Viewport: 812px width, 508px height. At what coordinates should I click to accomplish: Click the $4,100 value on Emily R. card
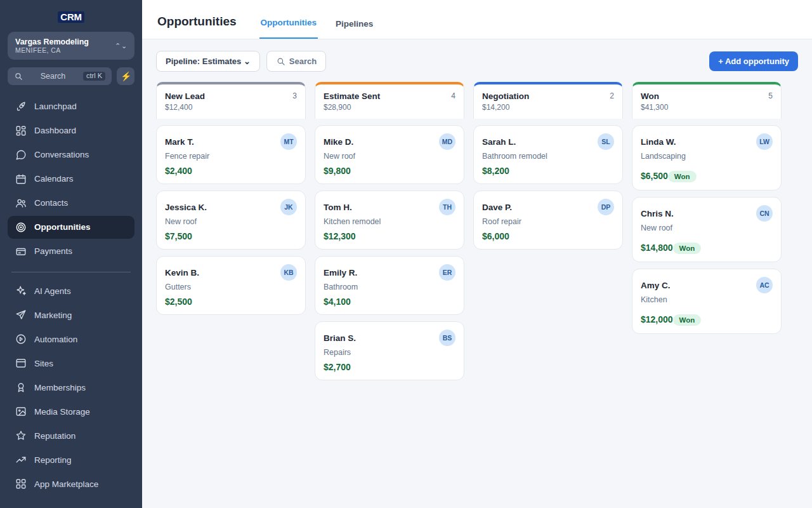[337, 302]
